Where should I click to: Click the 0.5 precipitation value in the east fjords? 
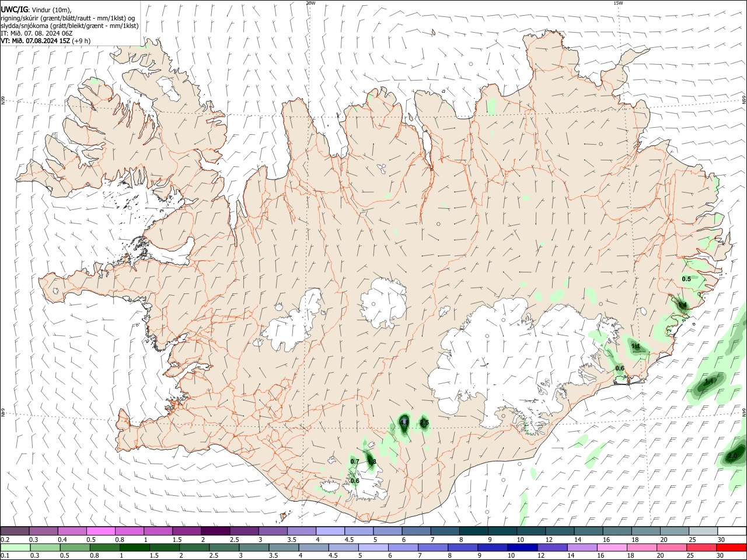[686, 279]
